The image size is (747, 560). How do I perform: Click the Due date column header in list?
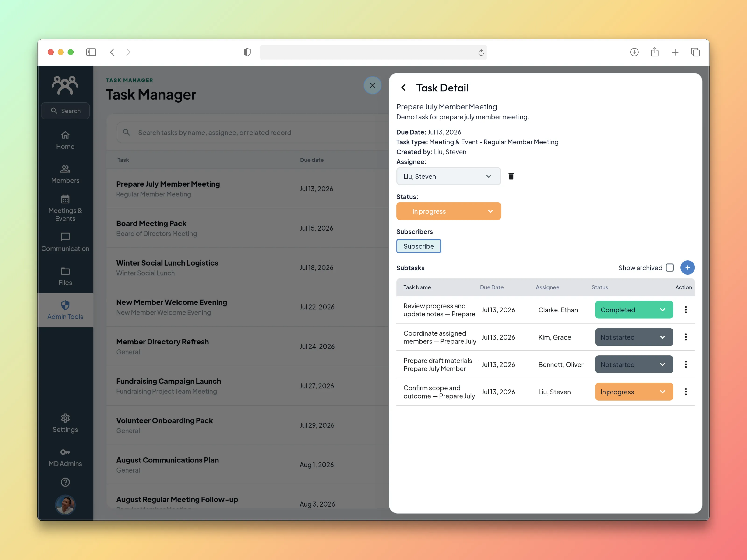[x=312, y=160]
